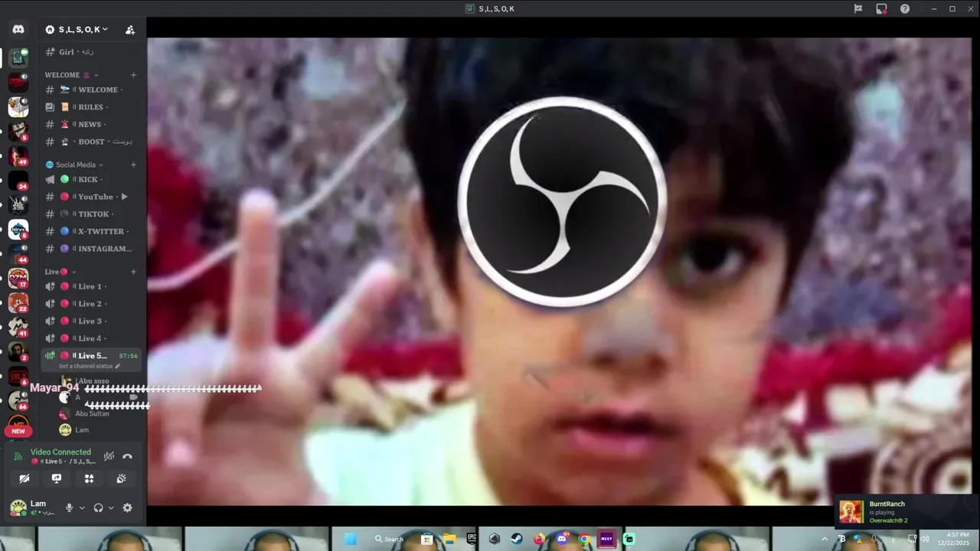The image size is (980, 551).
Task: Open the soundboard button
Action: point(121,478)
